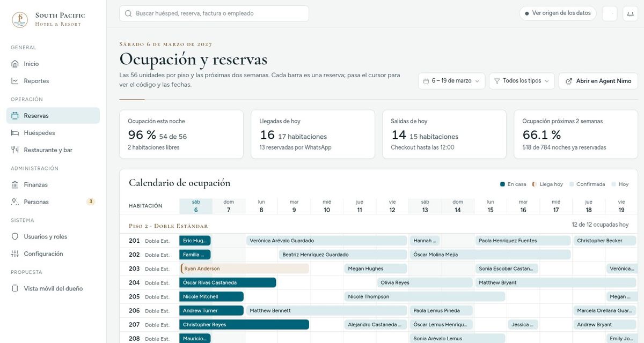
Task: Click the shield icon beside Usuarios y roles
Action: [x=15, y=237]
